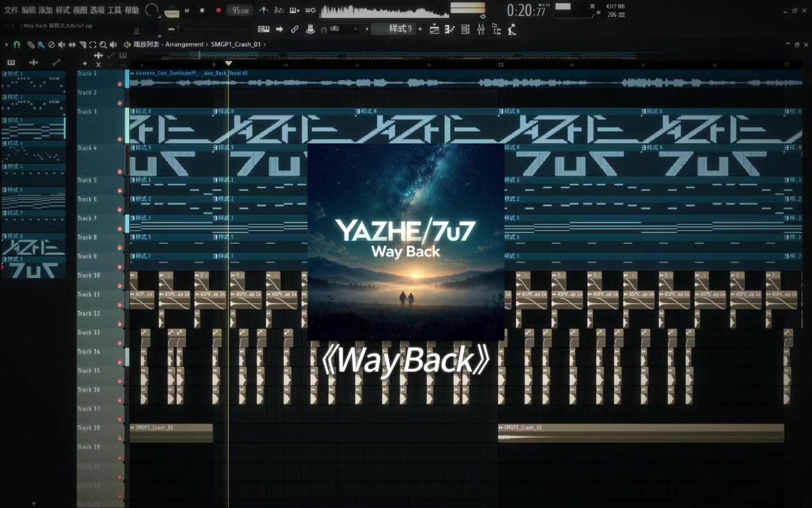Click the right-arrow icon beside piano keyboard

pos(279,29)
